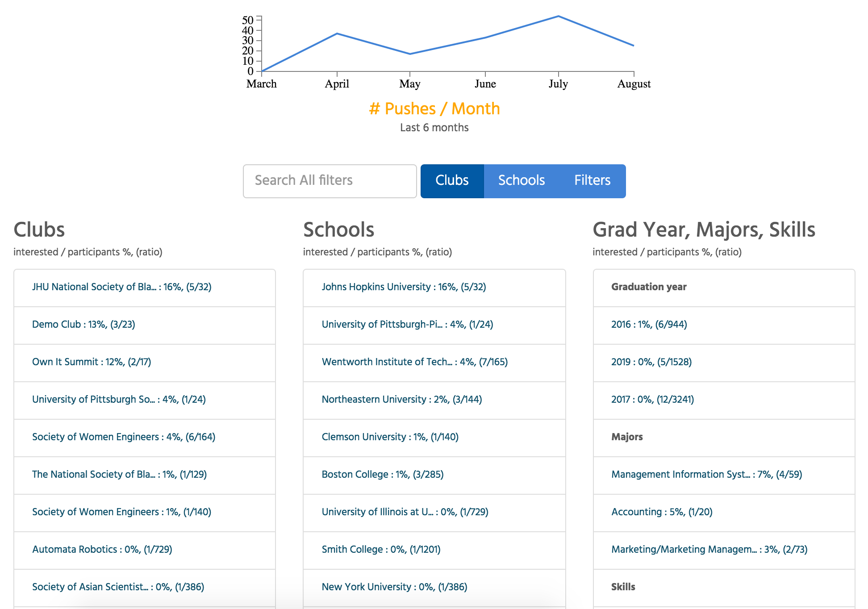The width and height of the screenshot is (868, 609).
Task: Click graduation year 2016 filter
Action: point(649,325)
